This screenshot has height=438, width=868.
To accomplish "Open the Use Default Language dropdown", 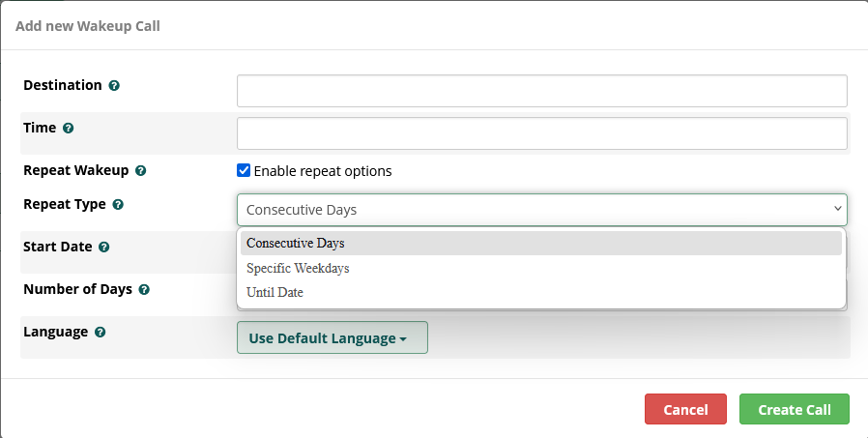I will pyautogui.click(x=332, y=338).
